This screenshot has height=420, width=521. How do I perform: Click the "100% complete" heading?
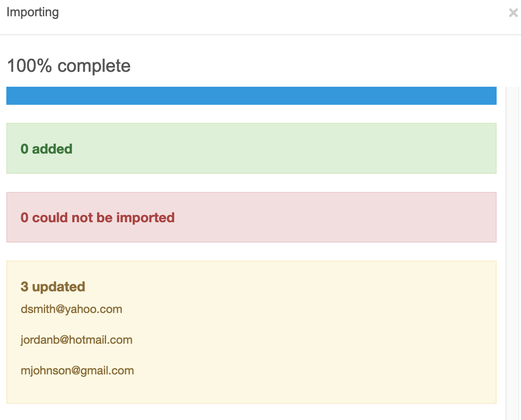69,66
